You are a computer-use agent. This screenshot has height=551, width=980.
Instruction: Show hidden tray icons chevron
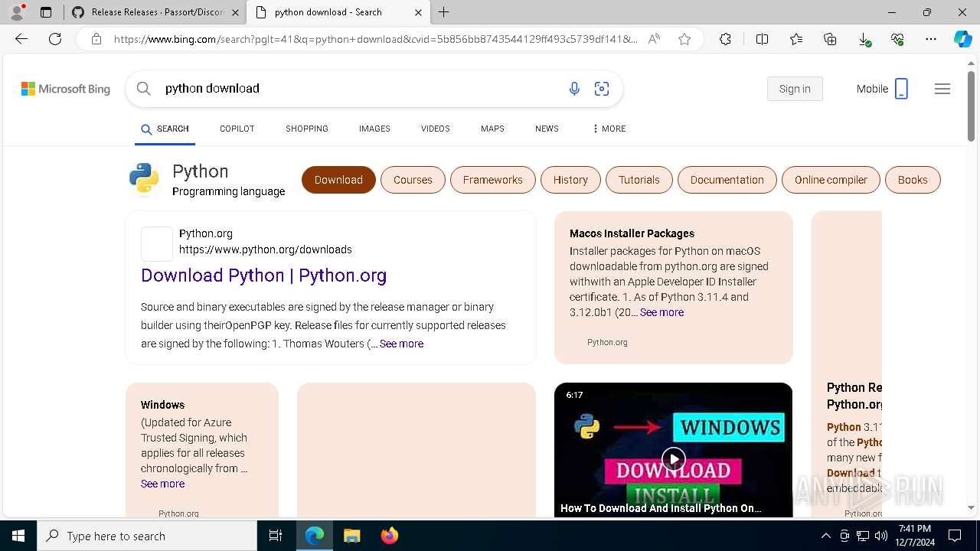point(825,536)
